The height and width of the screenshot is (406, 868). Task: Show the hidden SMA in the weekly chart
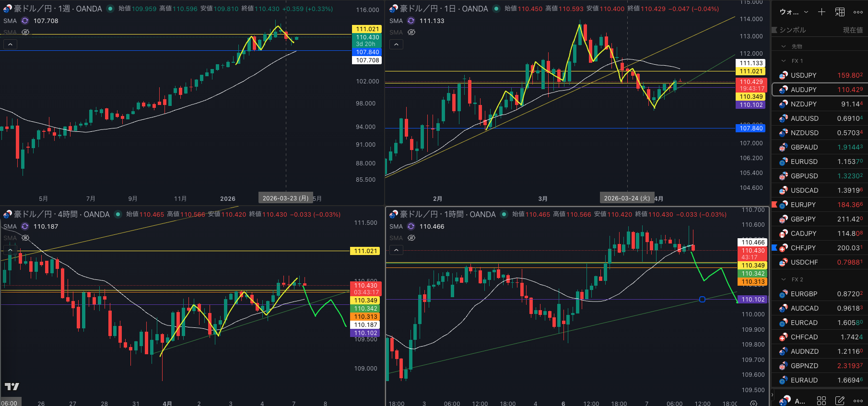click(25, 32)
